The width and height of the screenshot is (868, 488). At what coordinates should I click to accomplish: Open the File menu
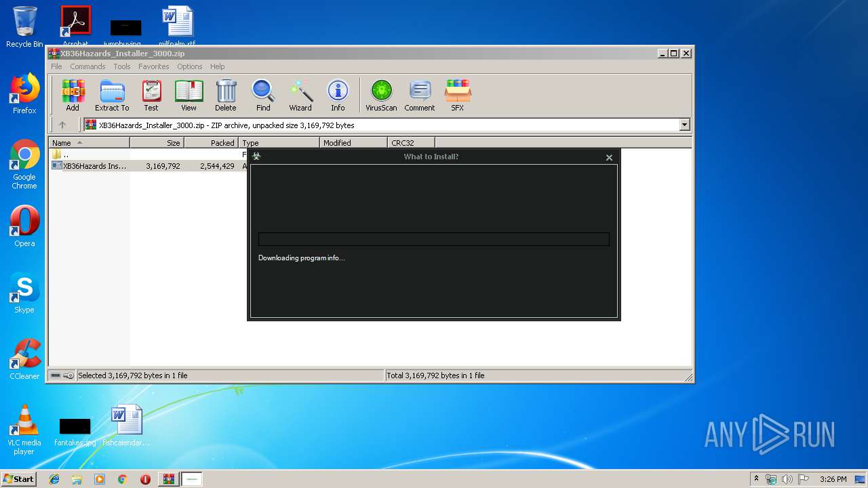point(56,66)
